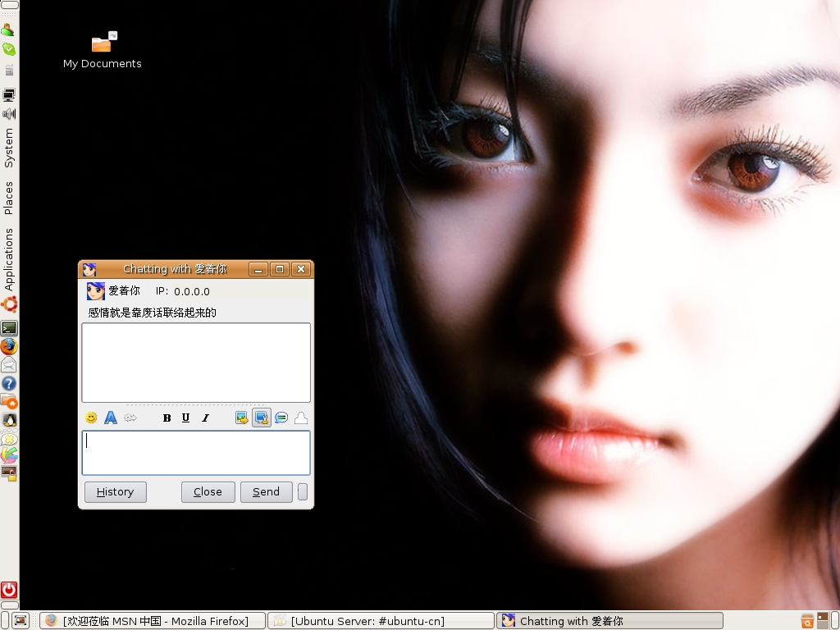Click the orange tray icon at bottom right

click(807, 621)
